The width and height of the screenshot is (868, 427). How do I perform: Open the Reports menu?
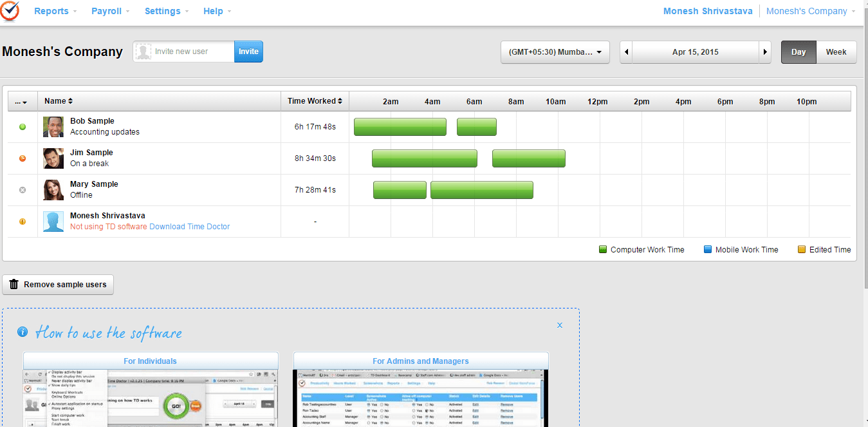55,11
